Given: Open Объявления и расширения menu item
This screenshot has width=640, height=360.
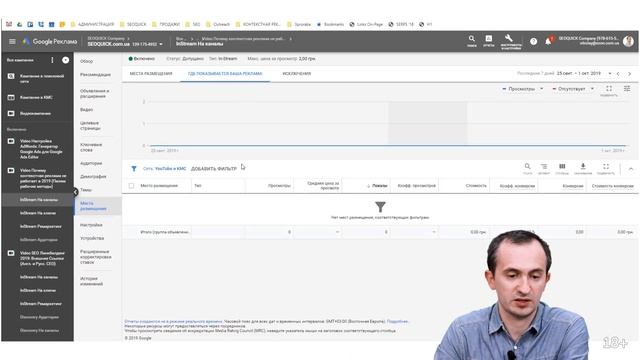Looking at the screenshot, I should click(95, 93).
